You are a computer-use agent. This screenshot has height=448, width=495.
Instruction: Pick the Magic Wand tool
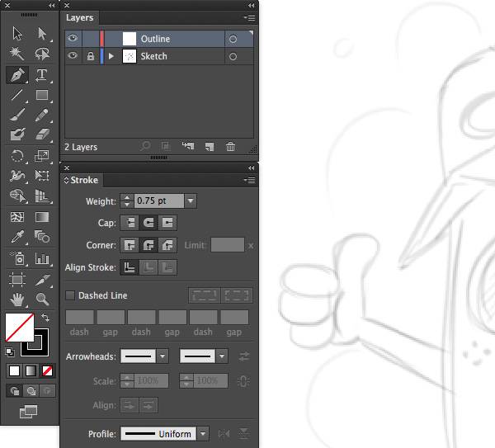pyautogui.click(x=16, y=54)
